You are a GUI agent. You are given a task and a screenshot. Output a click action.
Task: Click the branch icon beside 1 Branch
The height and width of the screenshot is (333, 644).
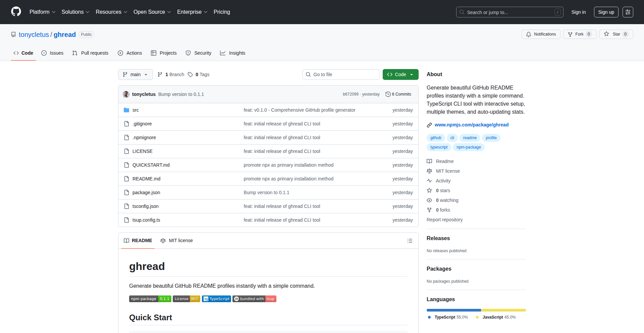pyautogui.click(x=160, y=74)
